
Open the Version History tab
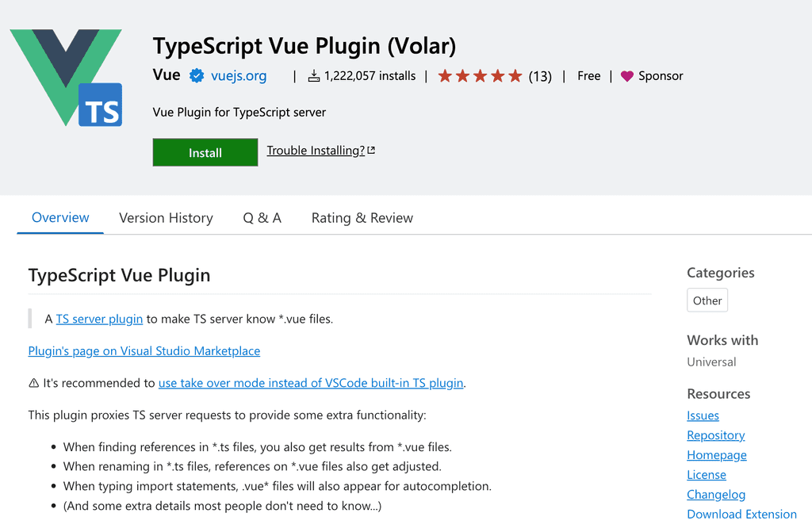click(x=166, y=218)
